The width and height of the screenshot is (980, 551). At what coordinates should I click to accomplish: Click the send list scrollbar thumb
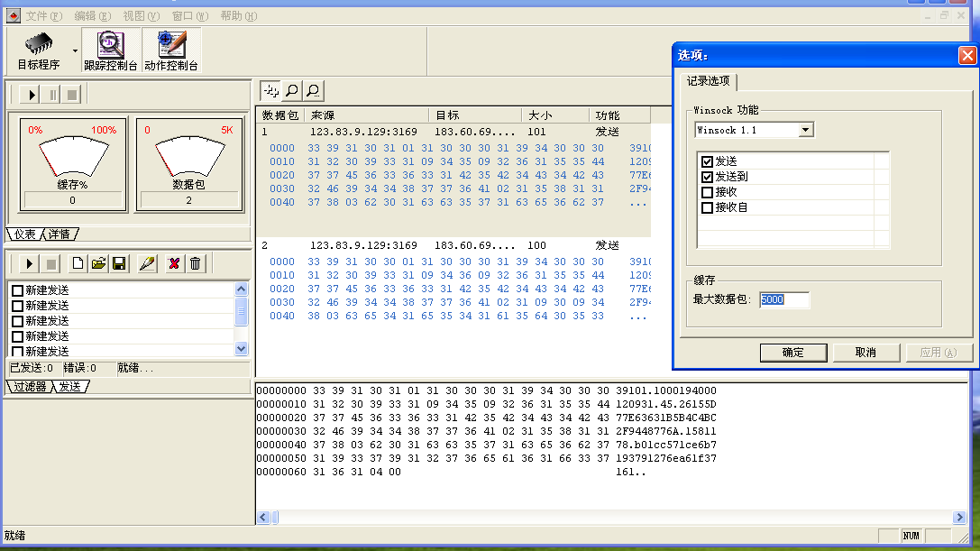242,311
